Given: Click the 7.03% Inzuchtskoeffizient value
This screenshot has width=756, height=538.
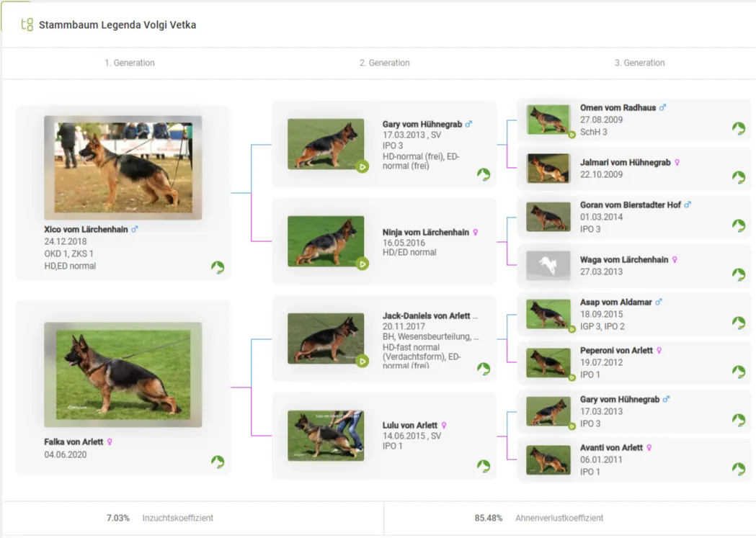Looking at the screenshot, I should [118, 518].
